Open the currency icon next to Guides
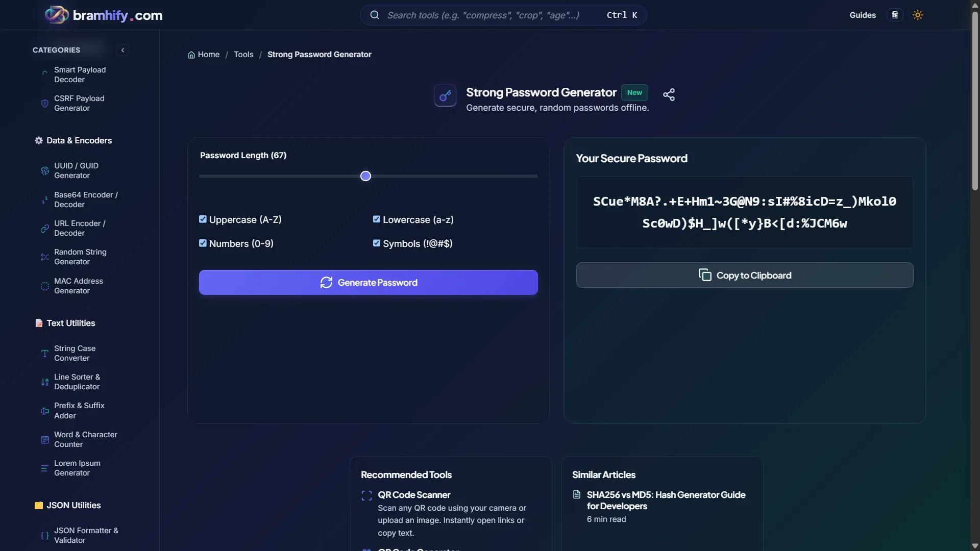Screen dimensions: 980x551 click(895, 15)
